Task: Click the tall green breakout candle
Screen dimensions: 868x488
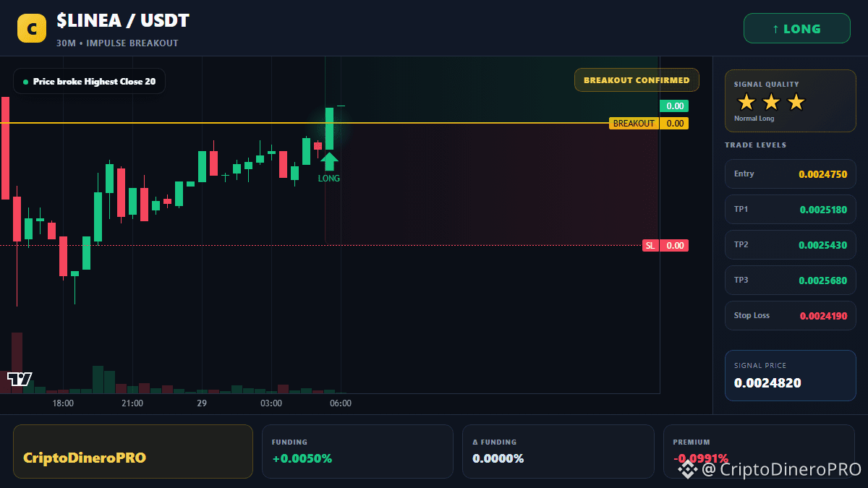Action: point(329,129)
